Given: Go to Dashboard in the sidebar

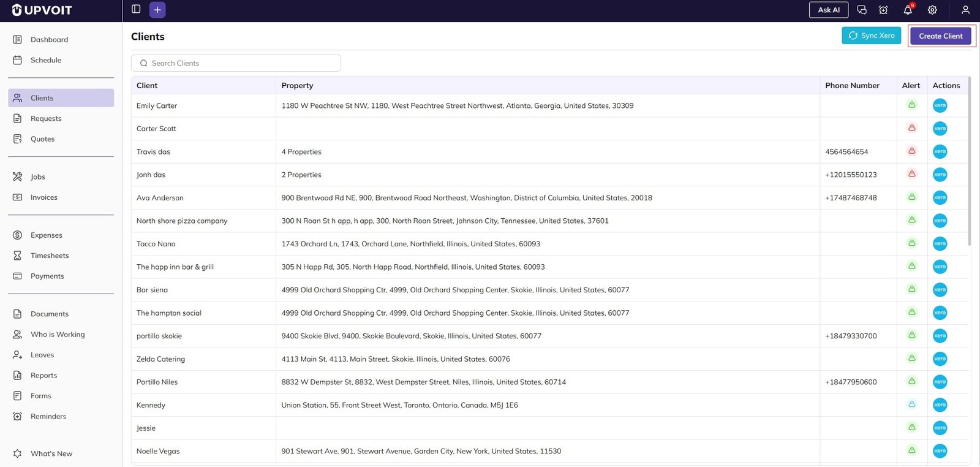Looking at the screenshot, I should click(x=49, y=40).
